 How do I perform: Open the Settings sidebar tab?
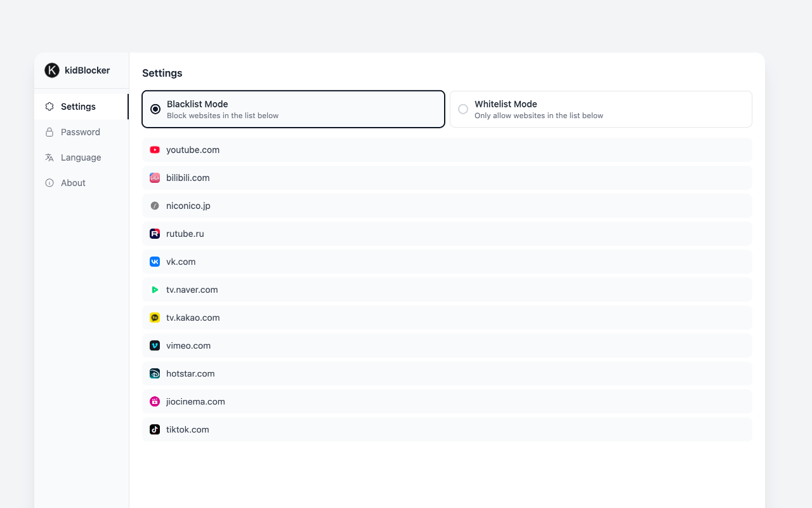pyautogui.click(x=78, y=107)
